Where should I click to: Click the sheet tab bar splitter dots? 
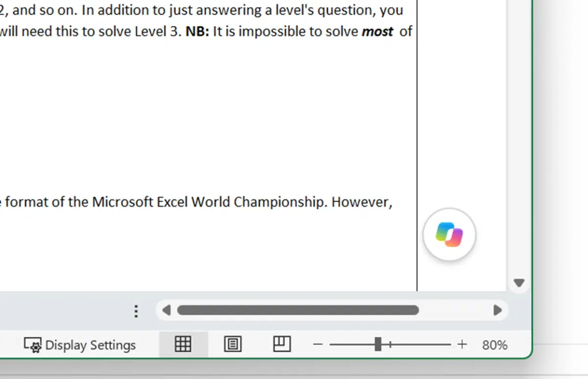click(x=136, y=311)
